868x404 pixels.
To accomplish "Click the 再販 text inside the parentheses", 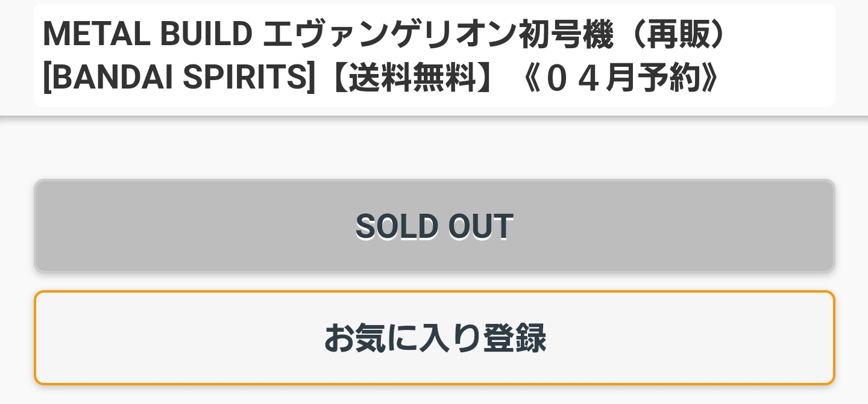I will [x=671, y=36].
